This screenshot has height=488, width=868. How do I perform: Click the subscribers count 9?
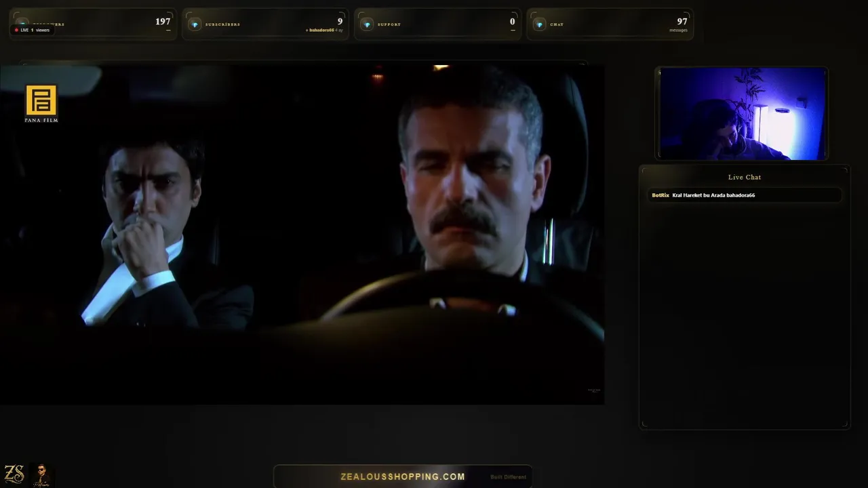coord(340,22)
